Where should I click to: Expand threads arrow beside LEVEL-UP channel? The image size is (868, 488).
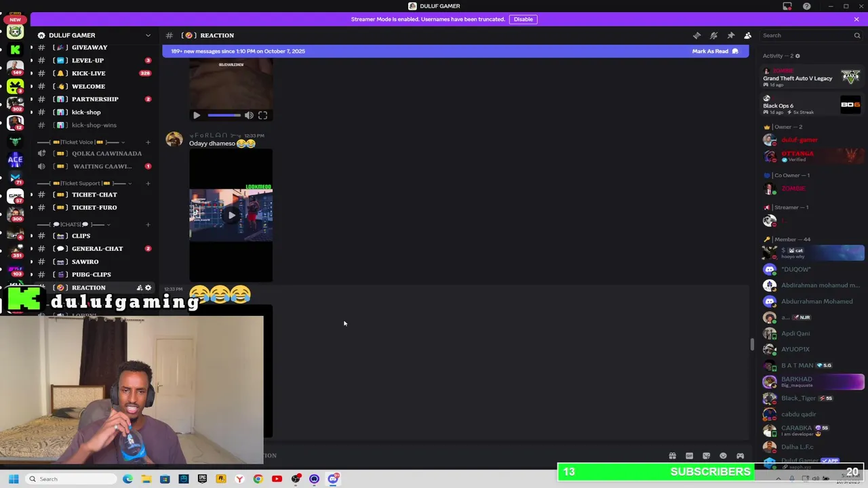pyautogui.click(x=31, y=60)
